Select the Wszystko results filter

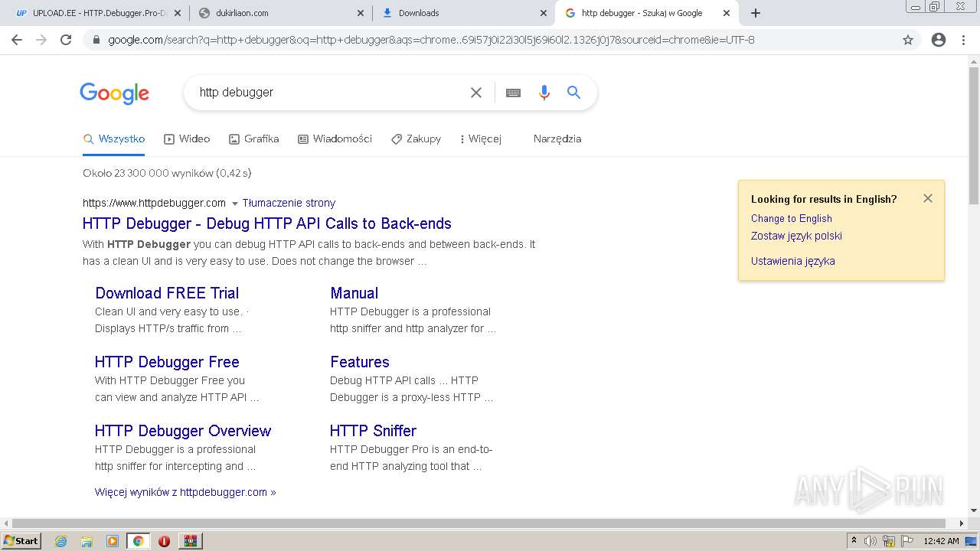point(114,139)
